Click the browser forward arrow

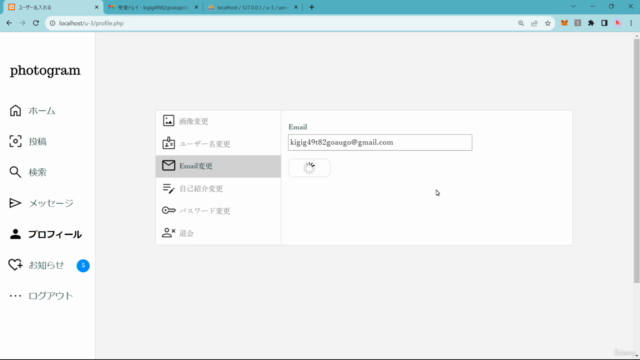point(22,23)
